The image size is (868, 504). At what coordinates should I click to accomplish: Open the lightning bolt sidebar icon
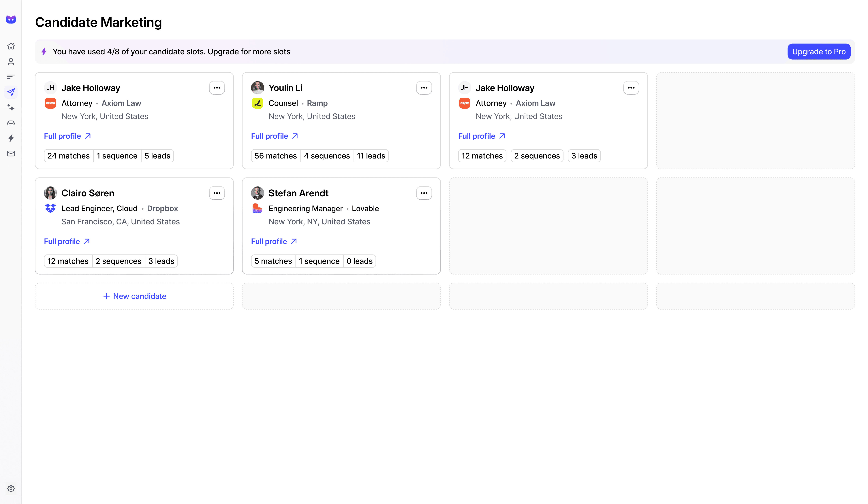coord(11,138)
